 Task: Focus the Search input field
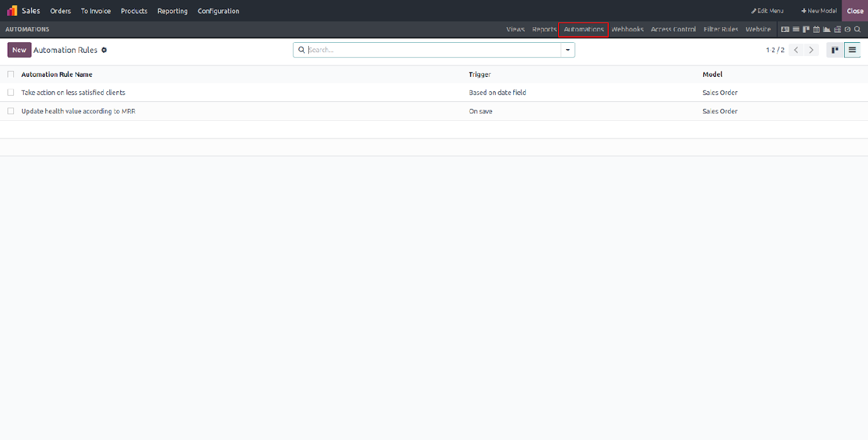tap(433, 50)
